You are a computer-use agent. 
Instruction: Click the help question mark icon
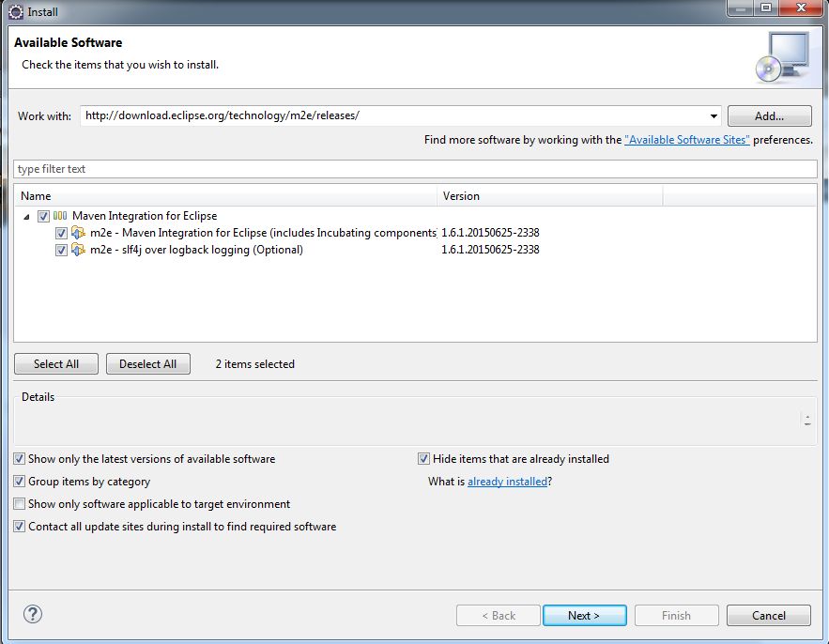[33, 614]
